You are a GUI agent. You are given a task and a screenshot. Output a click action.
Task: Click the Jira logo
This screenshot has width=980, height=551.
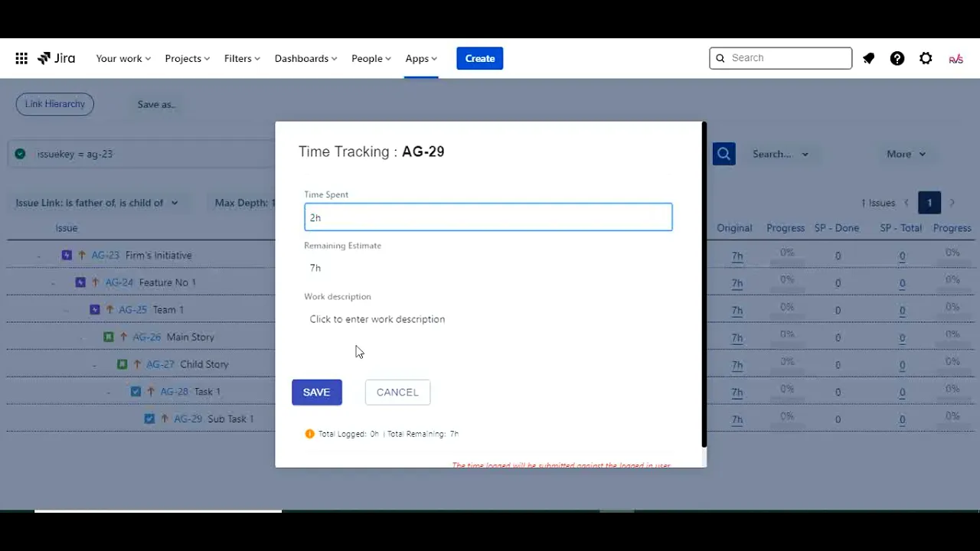point(56,58)
